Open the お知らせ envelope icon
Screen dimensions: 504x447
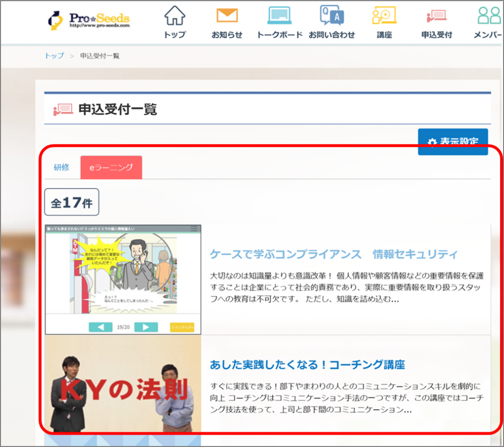[227, 16]
